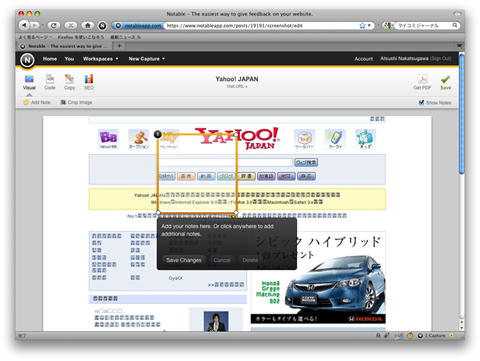Click the Notable N logo

click(27, 60)
